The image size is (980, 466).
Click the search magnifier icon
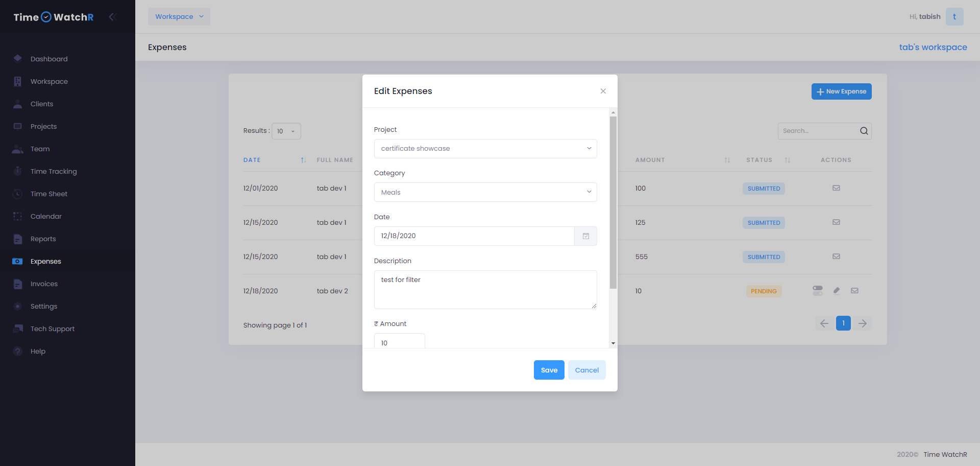[x=864, y=131]
